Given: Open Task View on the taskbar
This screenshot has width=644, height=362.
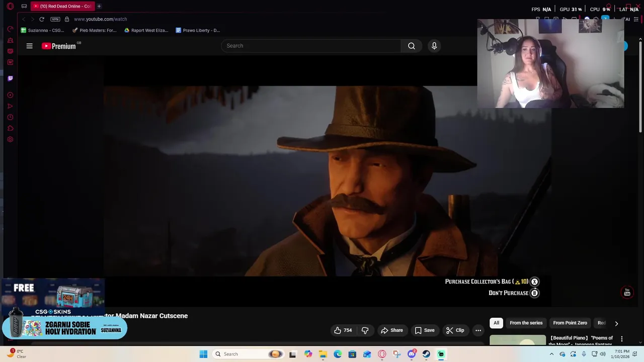Looking at the screenshot, I should (293, 354).
